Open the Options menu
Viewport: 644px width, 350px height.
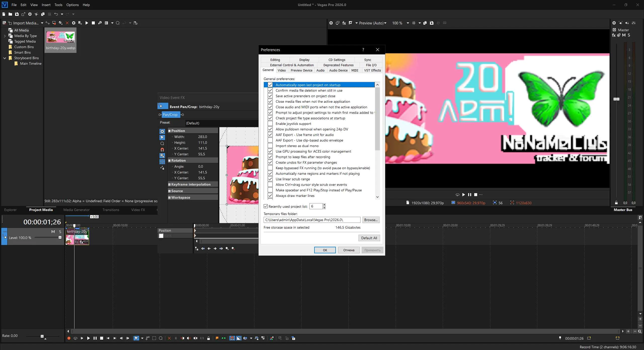click(72, 5)
